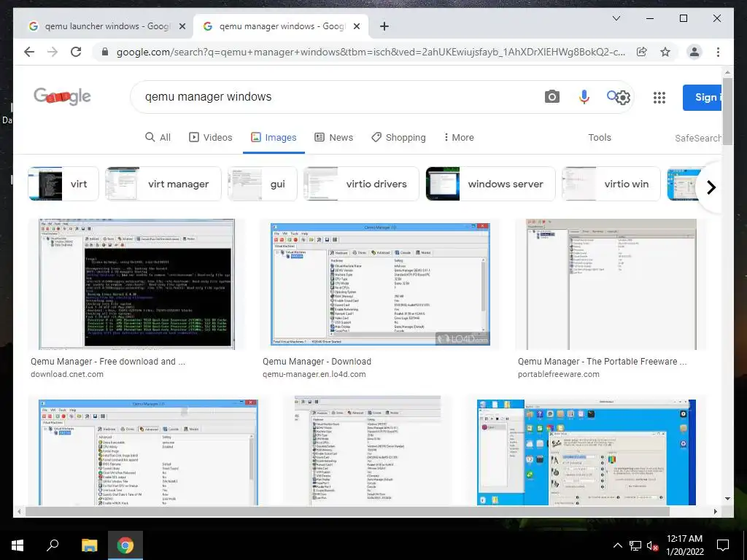The height and width of the screenshot is (560, 747).
Task: Open the Portable Freeware Qemu Manager thumbnail
Action: (611, 284)
